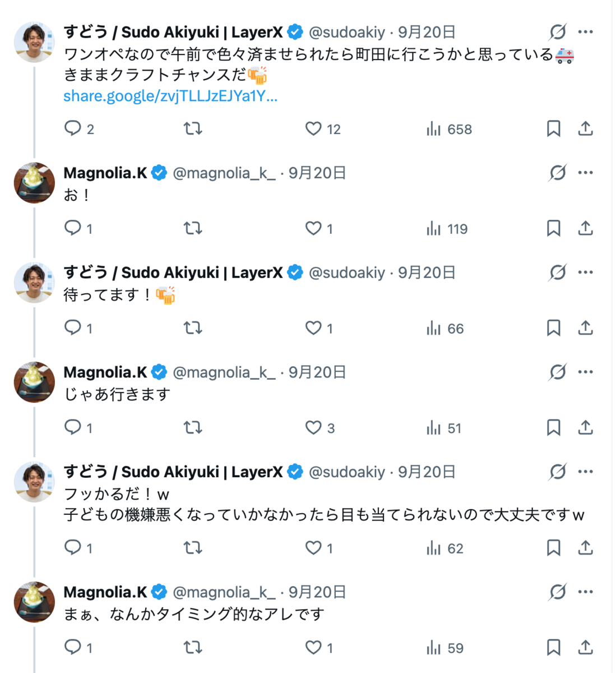Screen dimensions: 616x673
Task: Open Magnolia.K's shaved ice avatar on last tweet
Action: pyautogui.click(x=34, y=602)
